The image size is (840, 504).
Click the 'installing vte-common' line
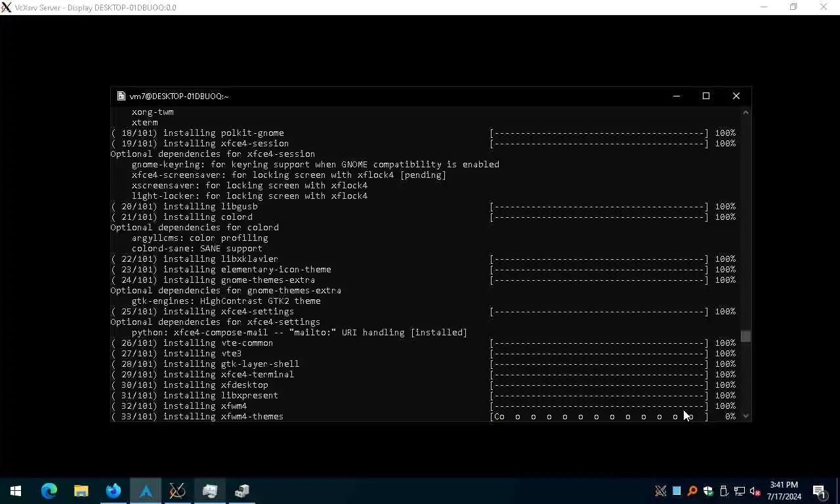coord(192,343)
